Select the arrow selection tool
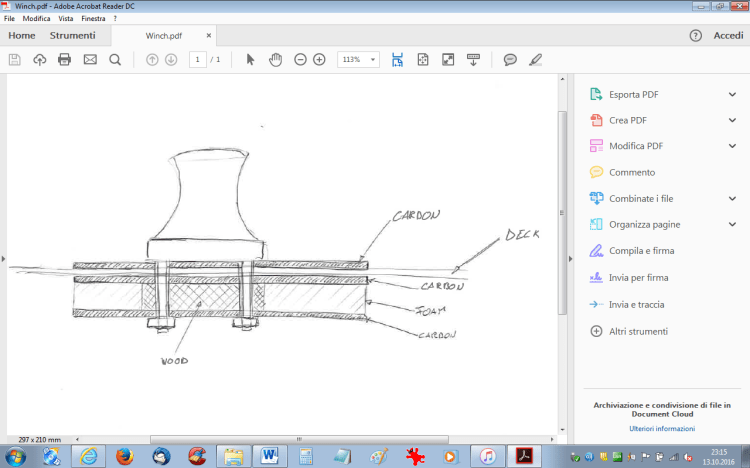 [251, 60]
